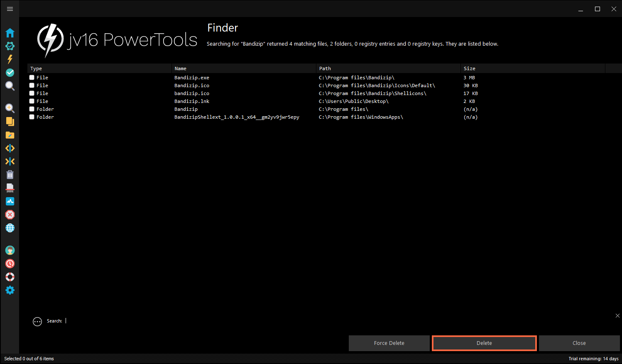Open the paper shredder sidebar tool

(10, 188)
